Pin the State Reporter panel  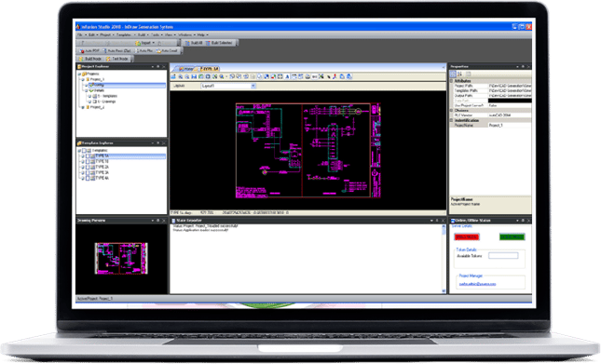pyautogui.click(x=437, y=221)
